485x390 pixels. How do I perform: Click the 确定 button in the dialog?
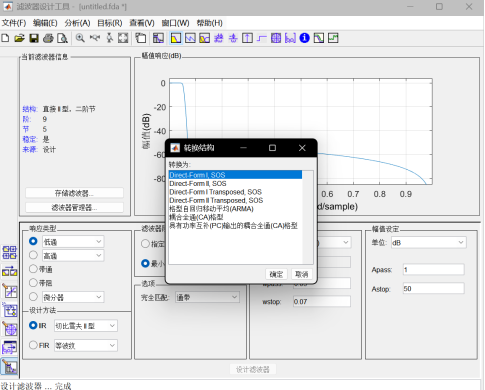[276, 274]
